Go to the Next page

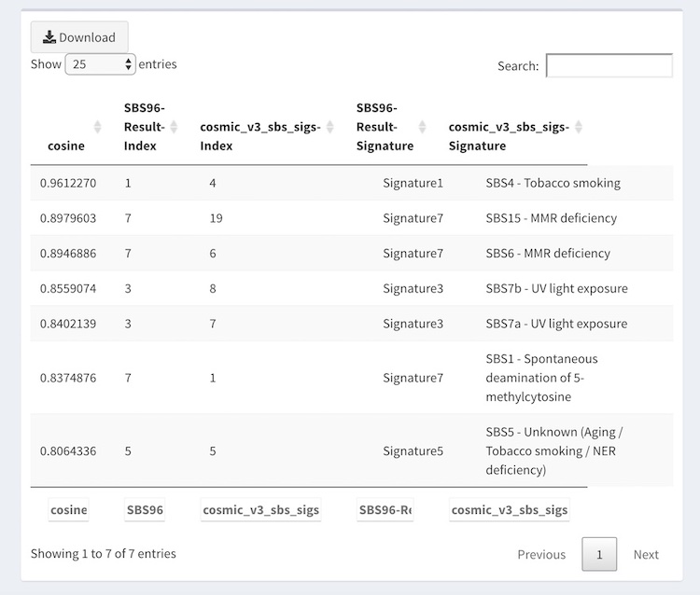click(x=646, y=554)
